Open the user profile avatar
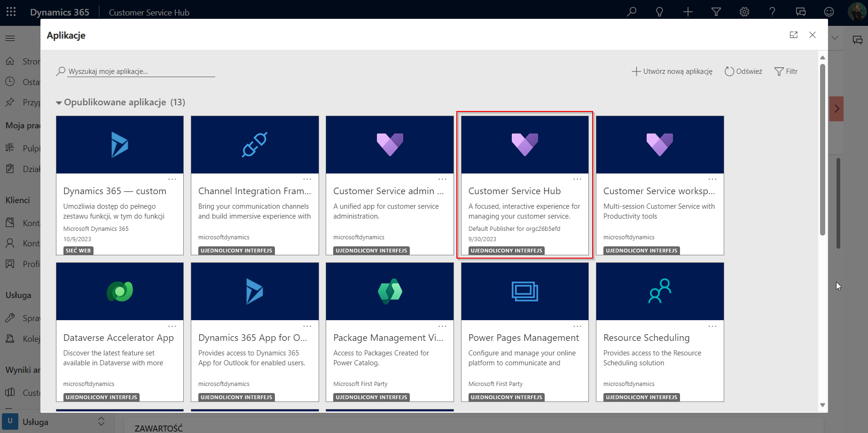 point(857,12)
